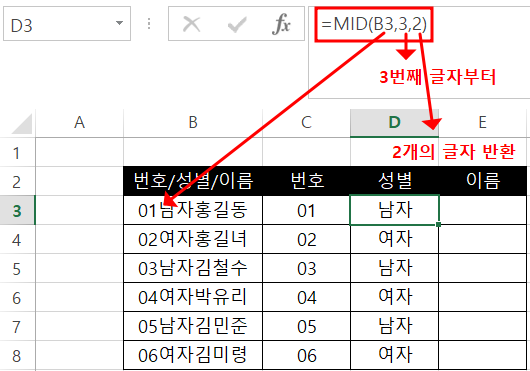This screenshot has width=530, height=371.
Task: Select empty cell A3
Action: 79,210
